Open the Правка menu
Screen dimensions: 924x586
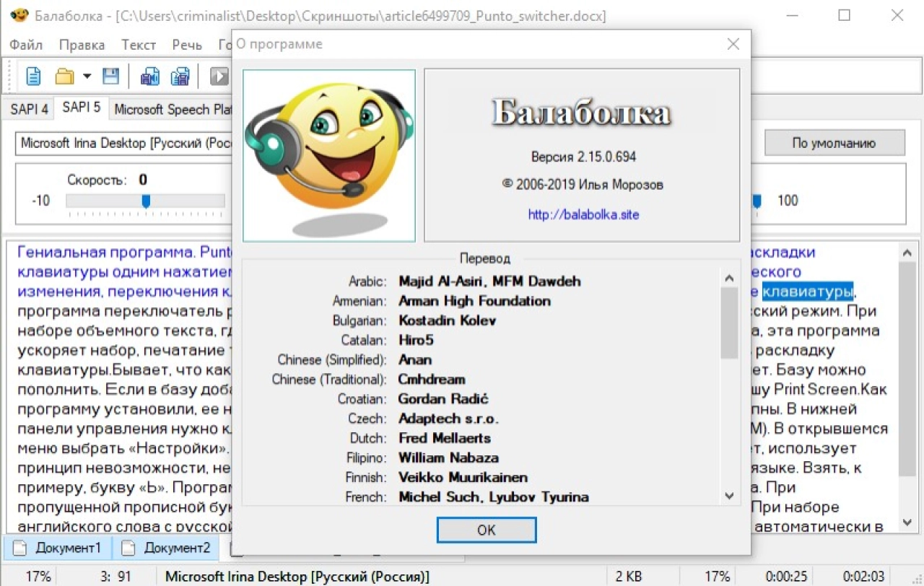(x=82, y=45)
